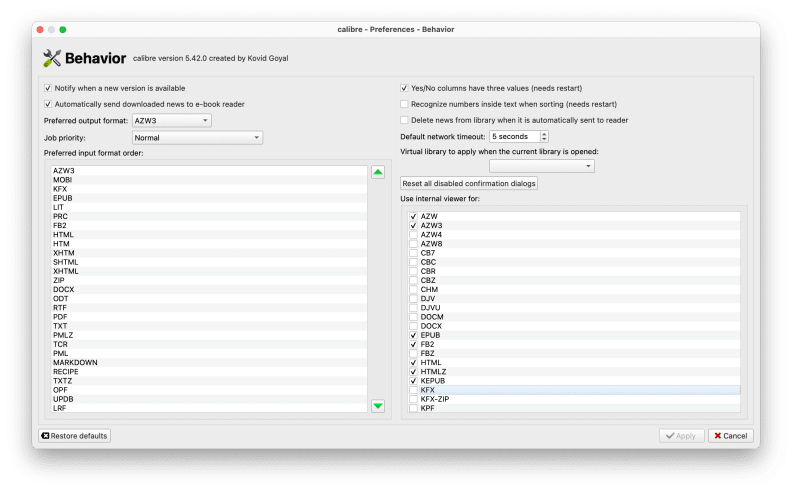792x491 pixels.
Task: Move selected format down with green arrow
Action: (x=378, y=406)
